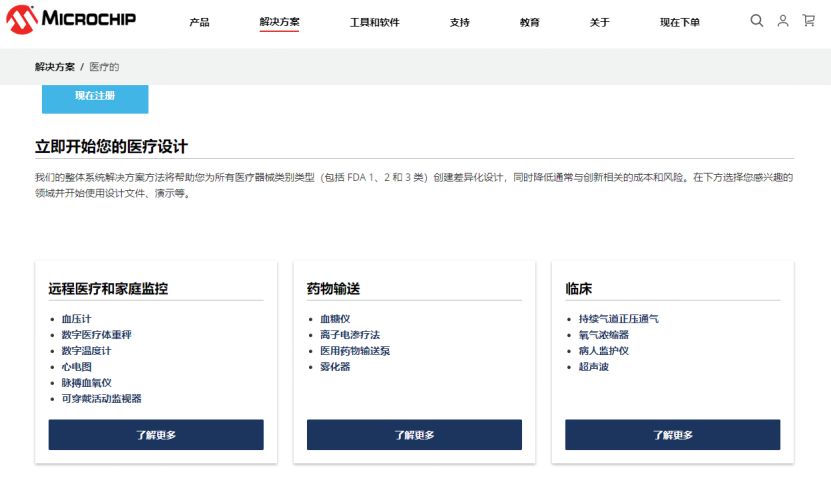
Task: Open the 血压计 link
Action: coord(76,319)
